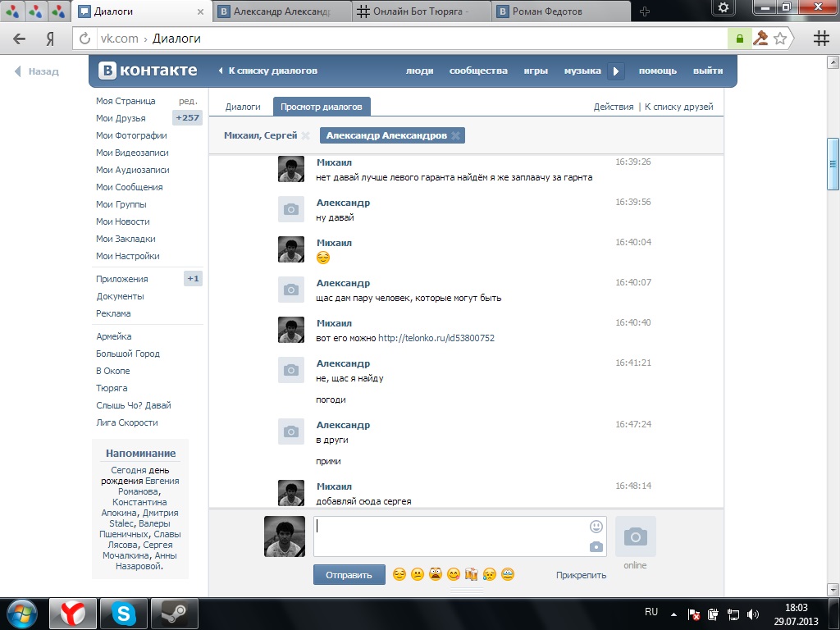Click Прикрепить attach link
This screenshot has height=630, width=840.
pyautogui.click(x=581, y=575)
